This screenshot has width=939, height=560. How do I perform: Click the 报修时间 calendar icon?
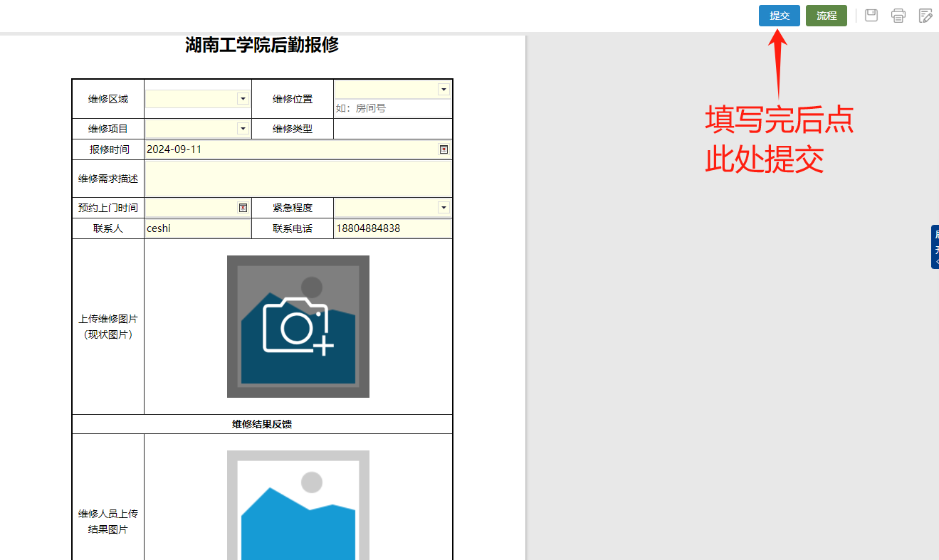(444, 149)
